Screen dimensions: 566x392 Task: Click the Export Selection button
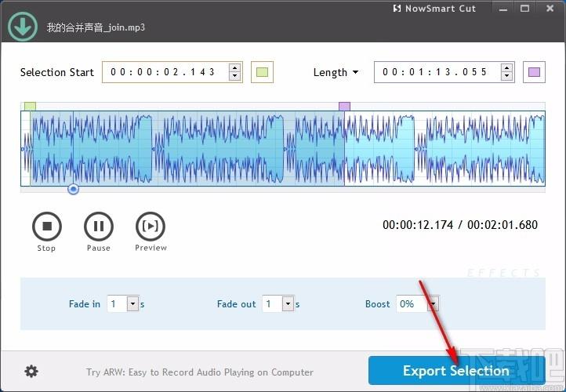tap(456, 371)
